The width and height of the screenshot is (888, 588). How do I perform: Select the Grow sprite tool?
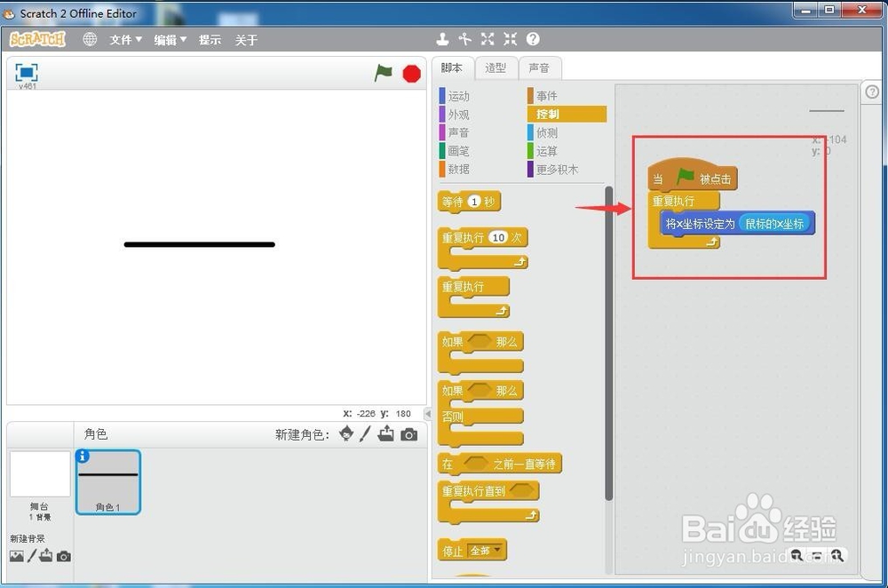(488, 39)
